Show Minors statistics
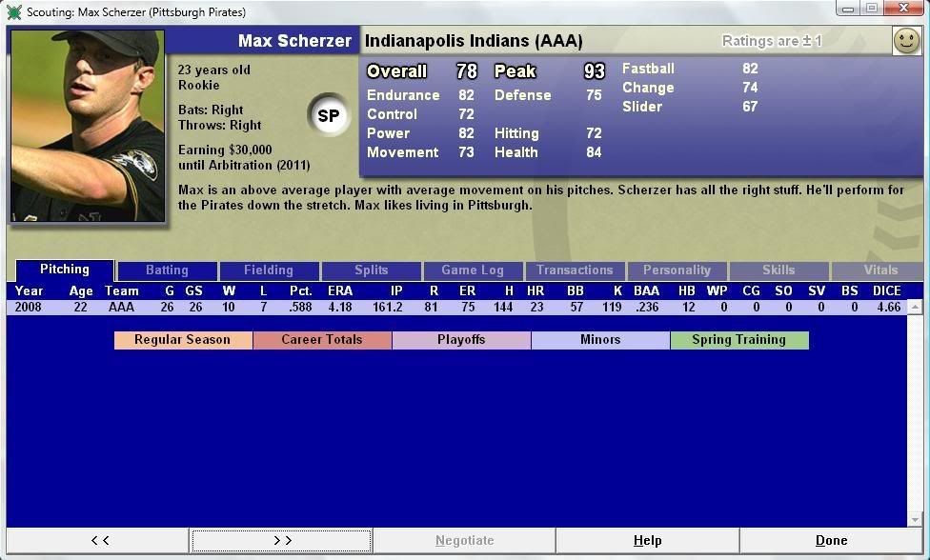The image size is (930, 560). 600,340
